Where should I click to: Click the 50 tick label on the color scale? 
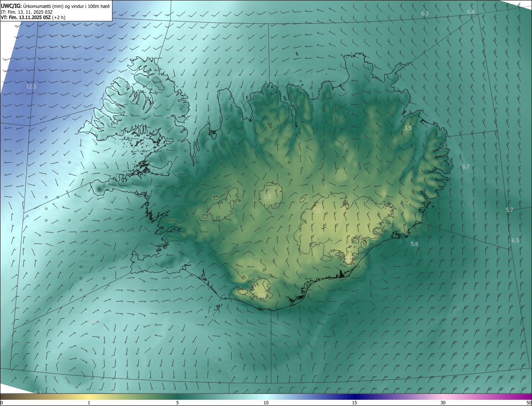529,403
